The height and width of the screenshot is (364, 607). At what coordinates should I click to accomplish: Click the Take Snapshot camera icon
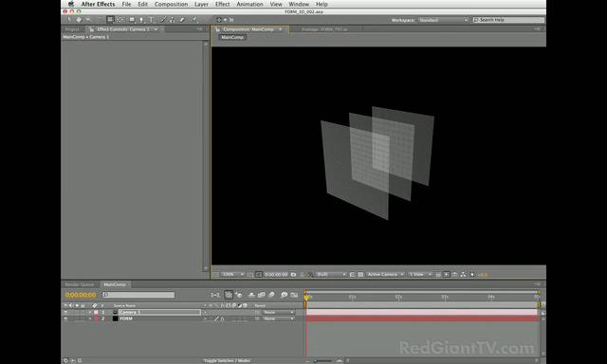click(293, 275)
